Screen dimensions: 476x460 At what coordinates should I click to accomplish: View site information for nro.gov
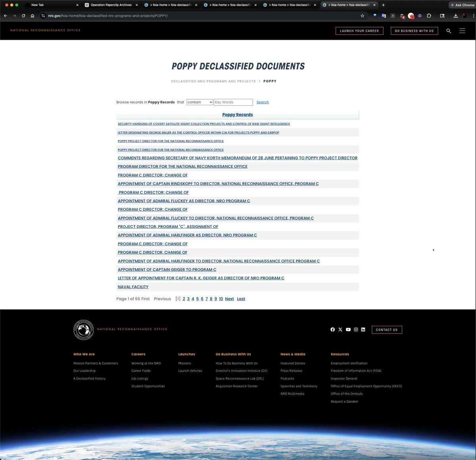click(43, 16)
